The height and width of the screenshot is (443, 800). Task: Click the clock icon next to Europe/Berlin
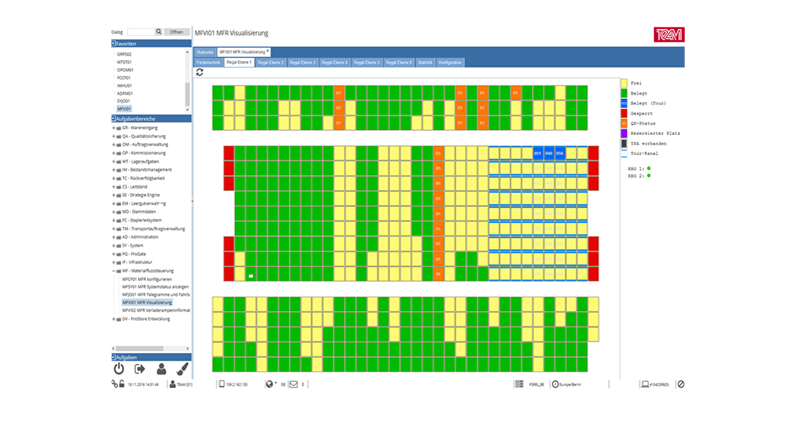pos(555,384)
